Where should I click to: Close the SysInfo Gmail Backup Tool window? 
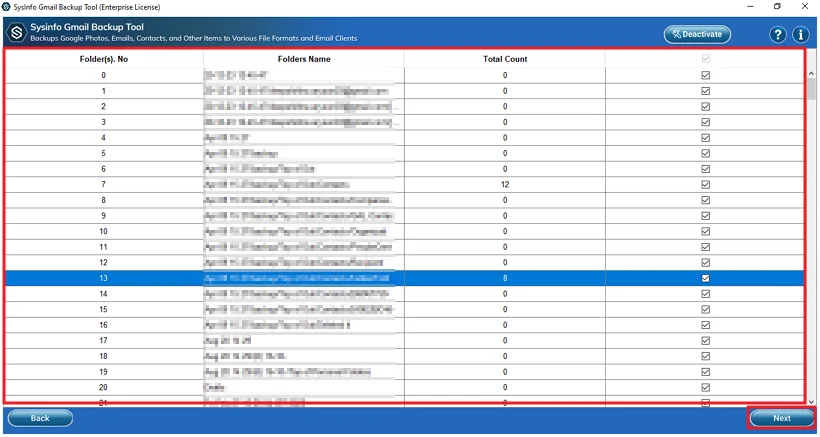[x=805, y=7]
